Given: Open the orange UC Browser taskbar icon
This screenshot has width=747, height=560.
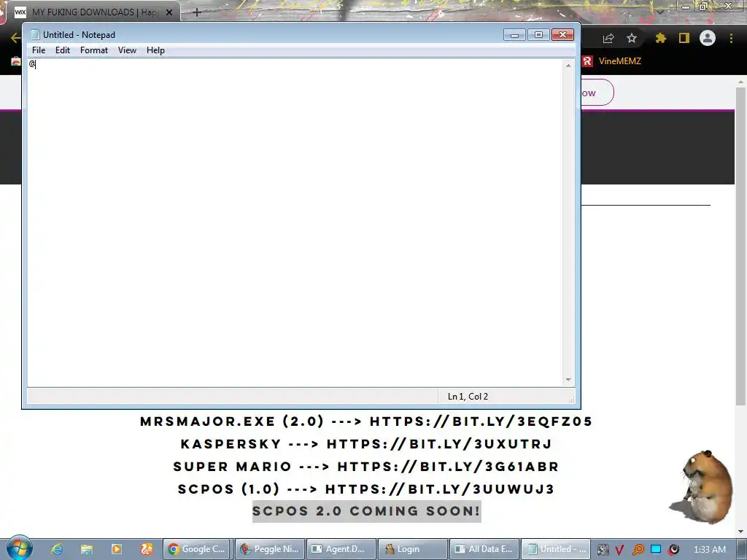Looking at the screenshot, I should pyautogui.click(x=146, y=549).
